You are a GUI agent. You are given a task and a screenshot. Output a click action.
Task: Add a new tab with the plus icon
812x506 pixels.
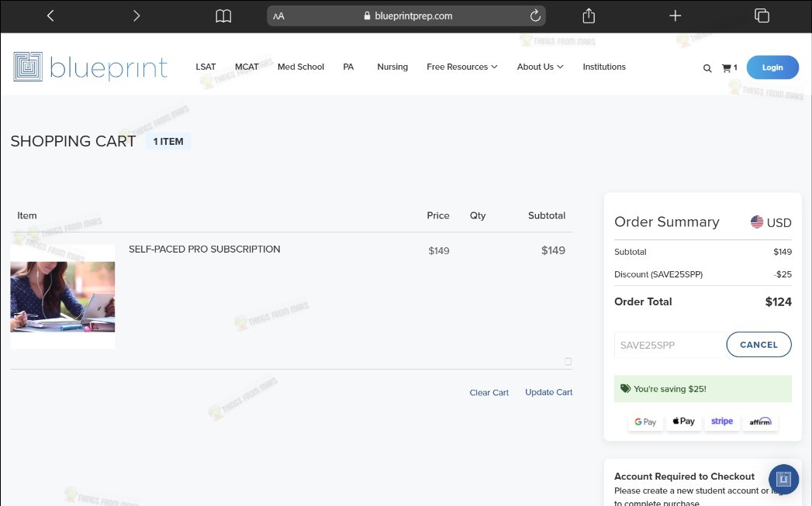pos(675,16)
